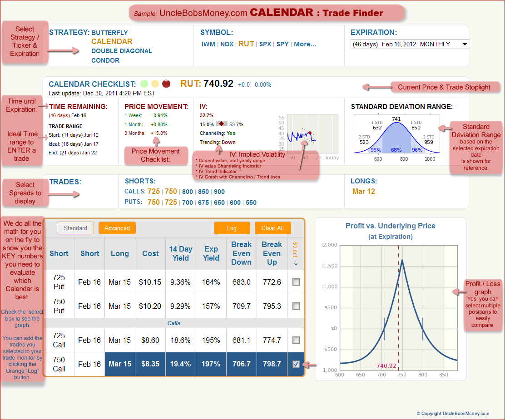
Task: Click the profit curve peak on graph
Action: coord(402,260)
